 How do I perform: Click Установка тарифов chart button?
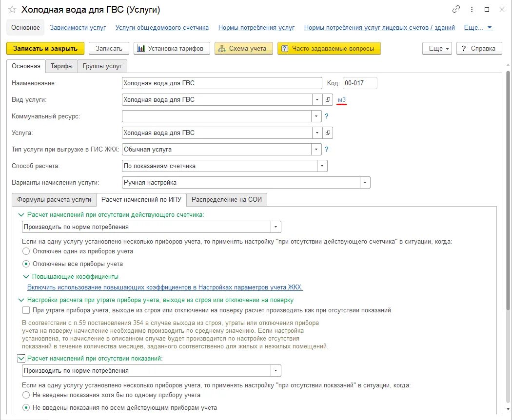172,49
